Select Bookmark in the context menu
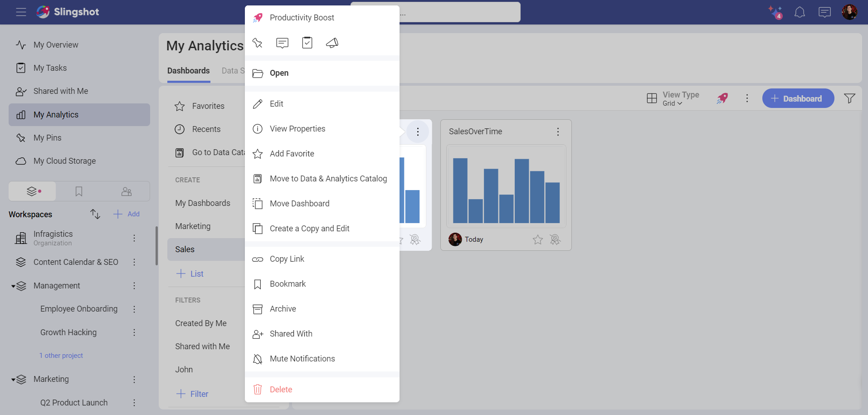This screenshot has height=415, width=868. click(x=322, y=284)
